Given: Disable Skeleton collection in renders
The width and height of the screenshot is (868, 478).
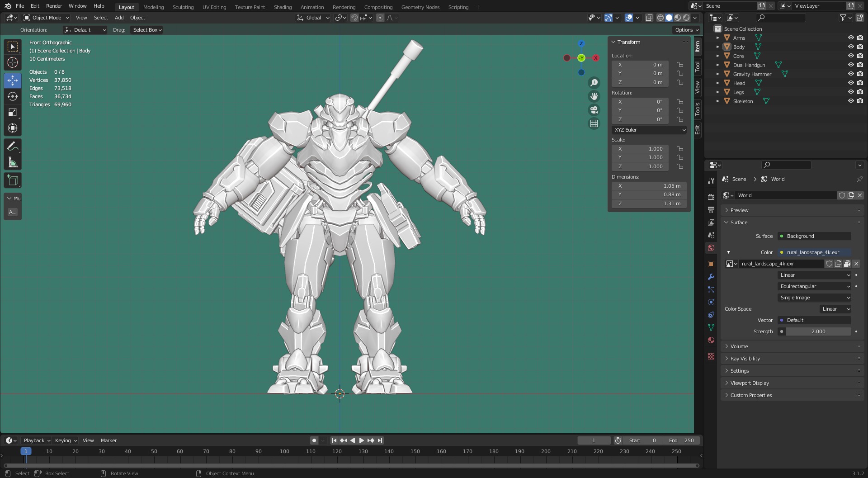Looking at the screenshot, I should click(860, 101).
